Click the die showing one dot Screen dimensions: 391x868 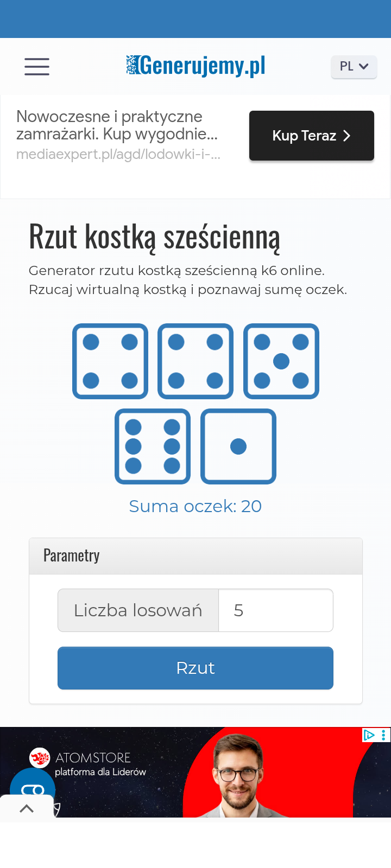(x=238, y=446)
